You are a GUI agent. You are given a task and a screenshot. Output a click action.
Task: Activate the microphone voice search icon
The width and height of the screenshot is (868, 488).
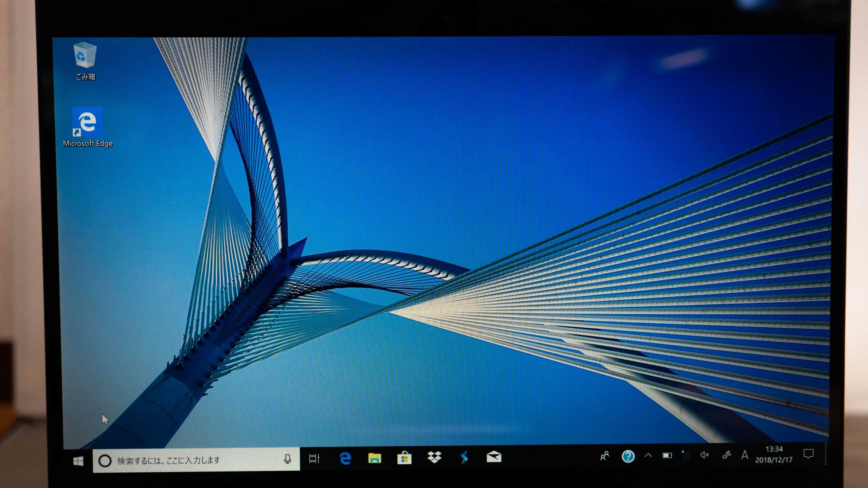click(x=287, y=459)
